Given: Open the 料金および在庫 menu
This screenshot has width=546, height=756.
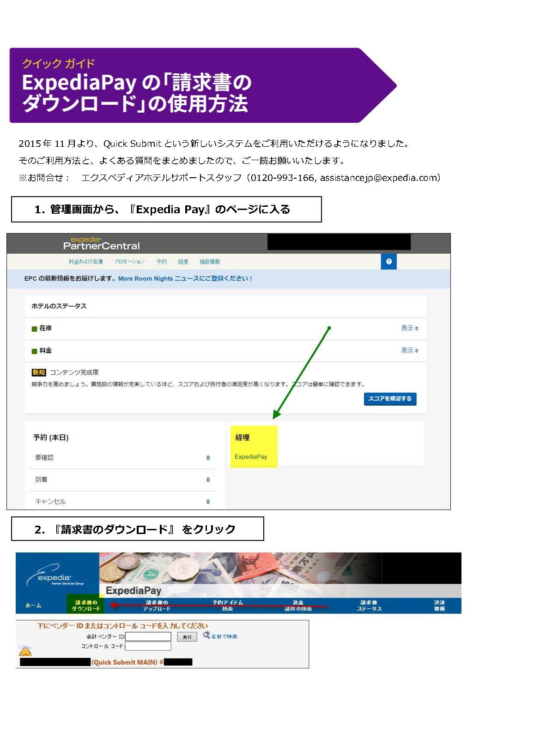Looking at the screenshot, I should [x=86, y=262].
